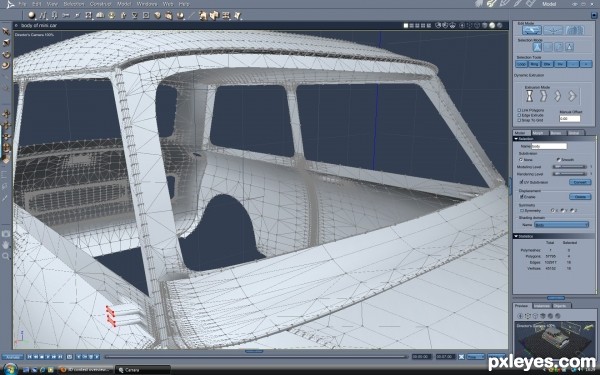Screen dimensions: 600x375
Task: Choose the first Edit Mode button
Action: pyautogui.click(x=532, y=30)
